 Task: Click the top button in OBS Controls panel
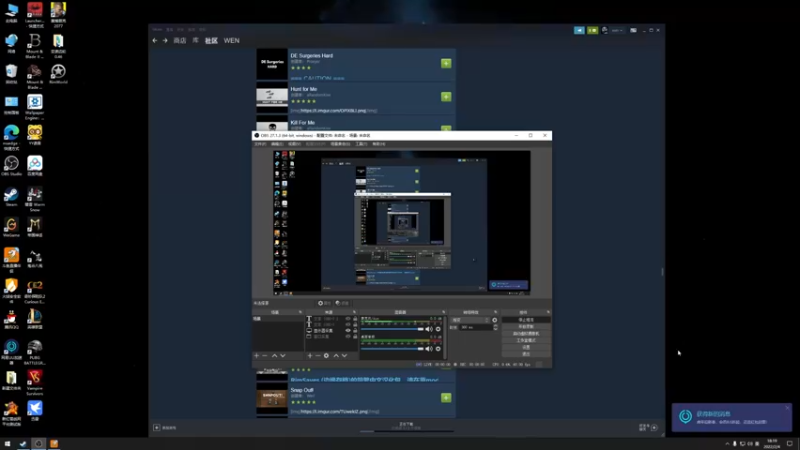coord(526,320)
